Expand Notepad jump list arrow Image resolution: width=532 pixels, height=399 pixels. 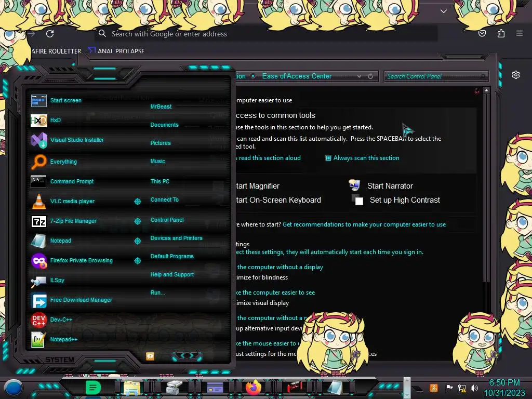tap(137, 241)
